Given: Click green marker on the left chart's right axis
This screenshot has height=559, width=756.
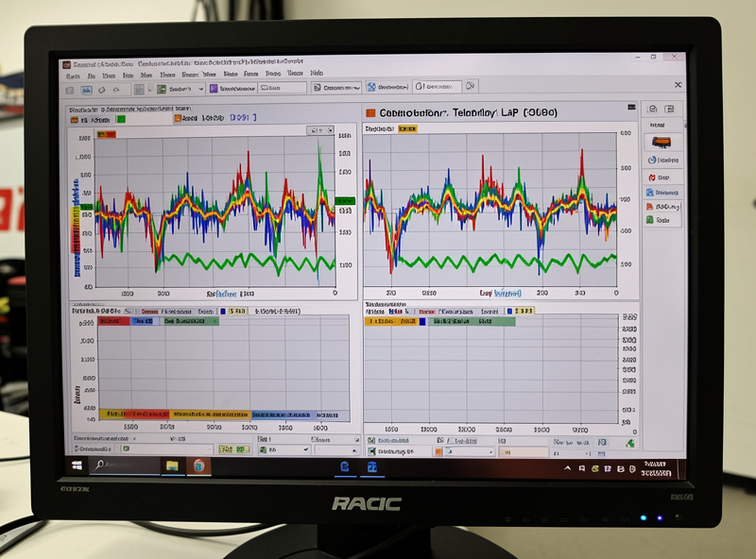Looking at the screenshot, I should (345, 201).
